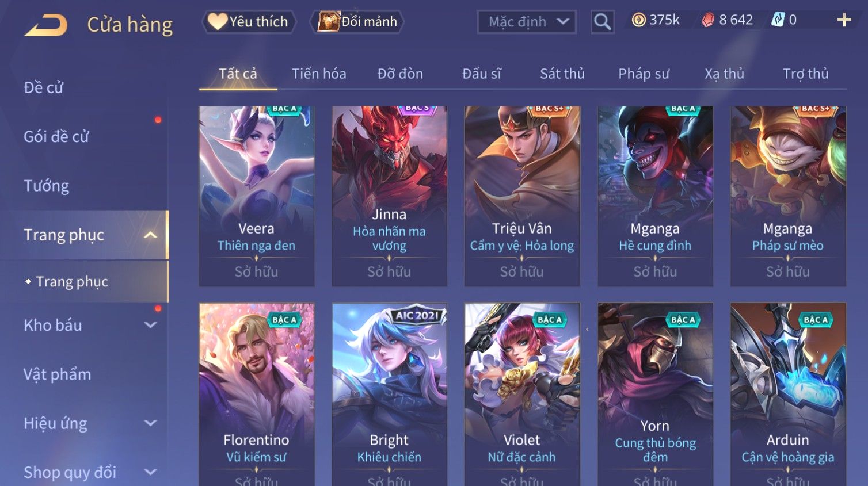Select Bright Khiêu chiến AIC 2021 skin
868x486 pixels.
click(390, 395)
